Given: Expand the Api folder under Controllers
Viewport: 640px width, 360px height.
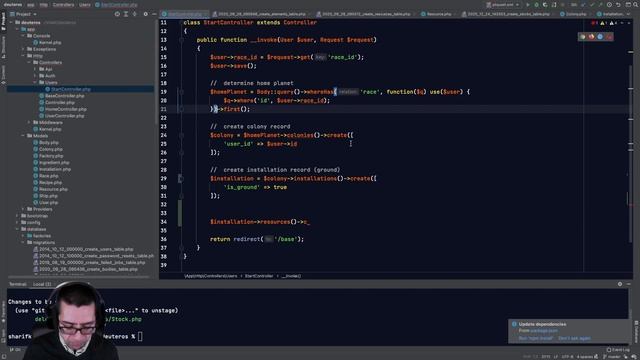Looking at the screenshot, I should (35, 69).
